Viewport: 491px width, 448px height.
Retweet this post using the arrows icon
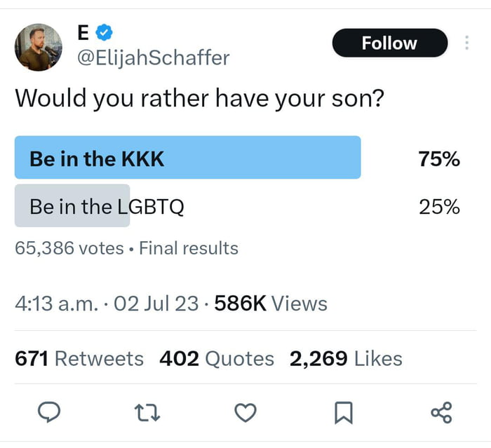click(x=149, y=414)
